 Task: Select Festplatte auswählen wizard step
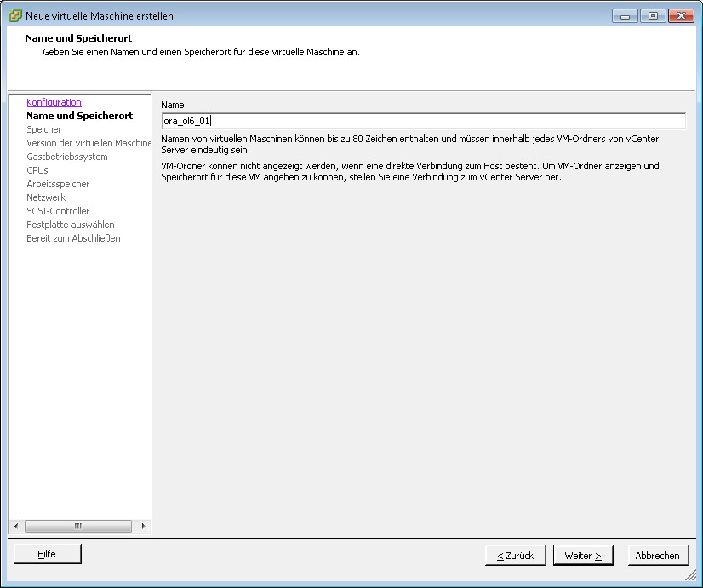[71, 225]
